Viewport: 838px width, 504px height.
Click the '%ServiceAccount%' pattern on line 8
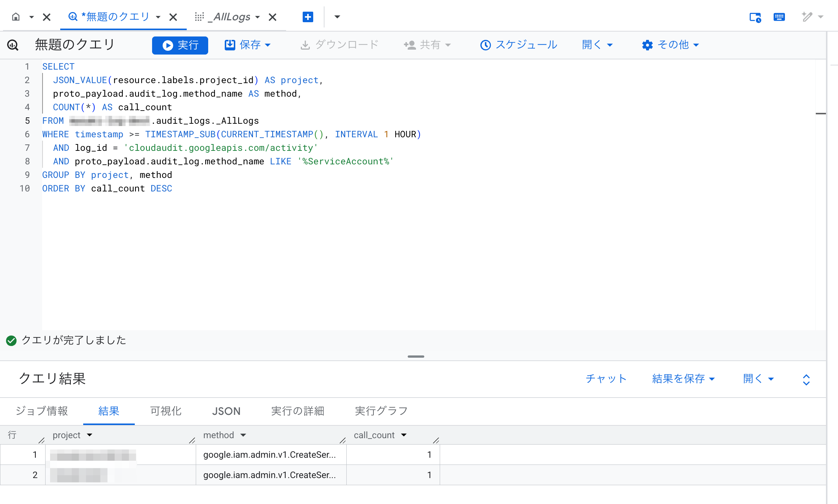tap(346, 161)
